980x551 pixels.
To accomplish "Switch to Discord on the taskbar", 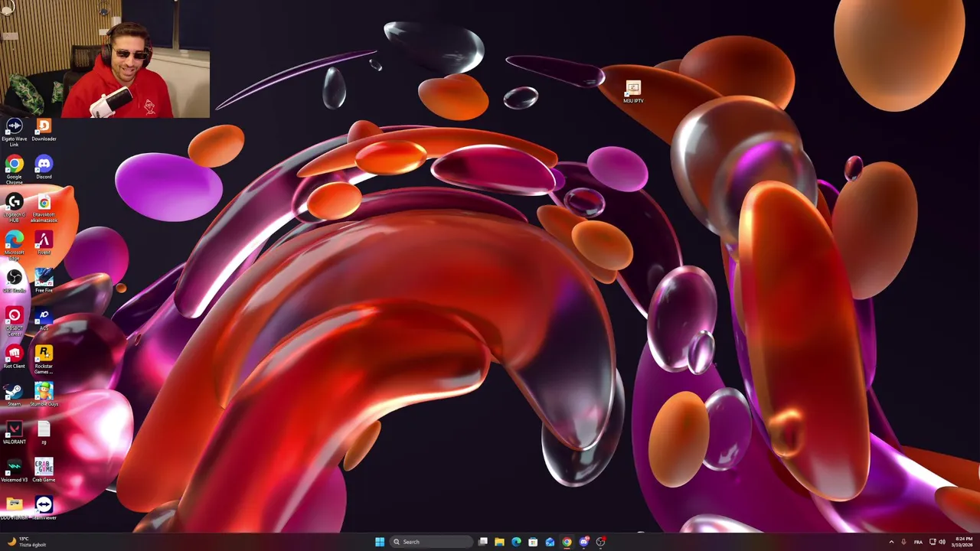I will (583, 542).
